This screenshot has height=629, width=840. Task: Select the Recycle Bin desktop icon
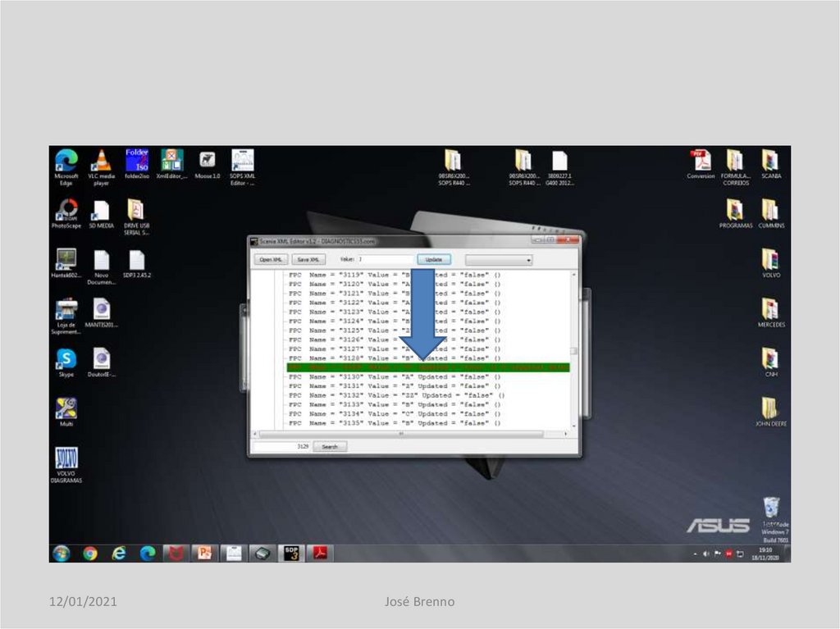[771, 508]
